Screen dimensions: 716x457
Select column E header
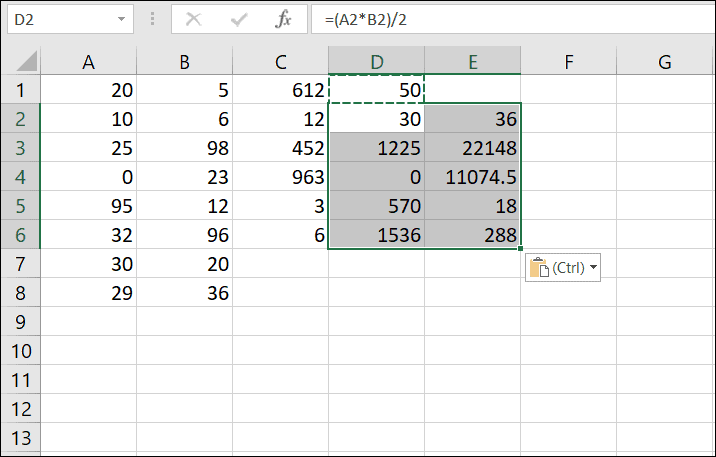pos(473,61)
